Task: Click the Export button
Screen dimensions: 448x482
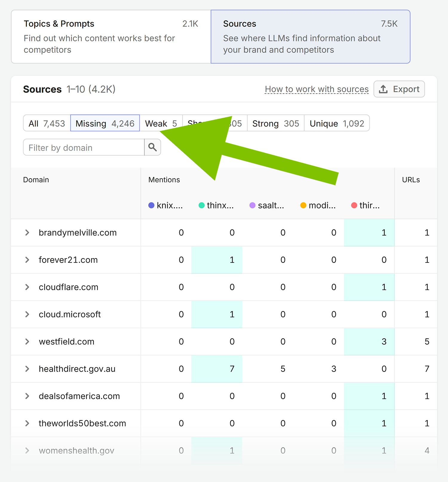Action: point(399,89)
